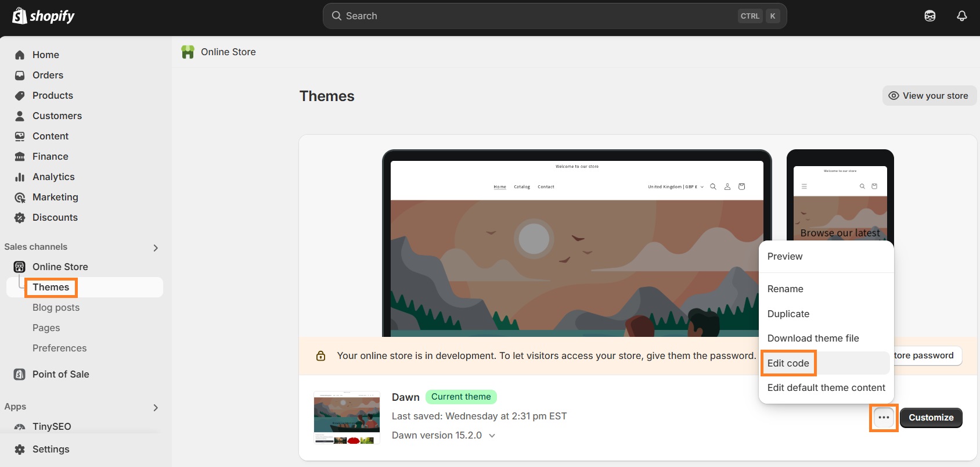Click the Analytics bar chart icon

[20, 177]
